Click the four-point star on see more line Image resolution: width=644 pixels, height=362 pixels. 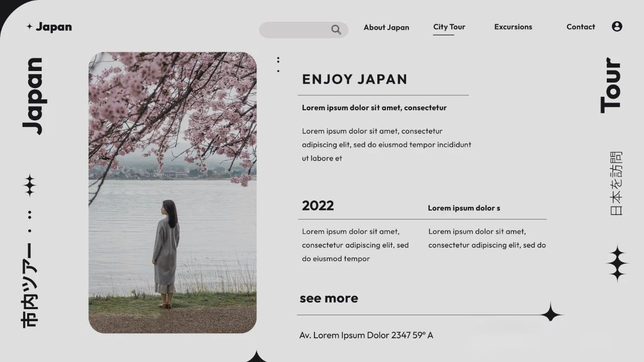551,313
